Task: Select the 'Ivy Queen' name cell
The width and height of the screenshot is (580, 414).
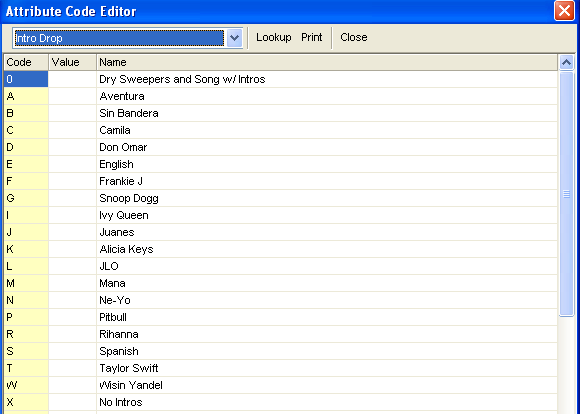Action: [327, 215]
